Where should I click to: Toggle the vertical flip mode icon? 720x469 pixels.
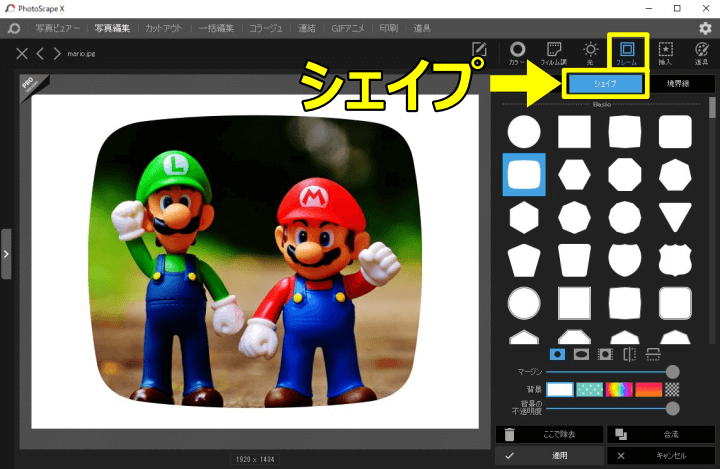(653, 354)
